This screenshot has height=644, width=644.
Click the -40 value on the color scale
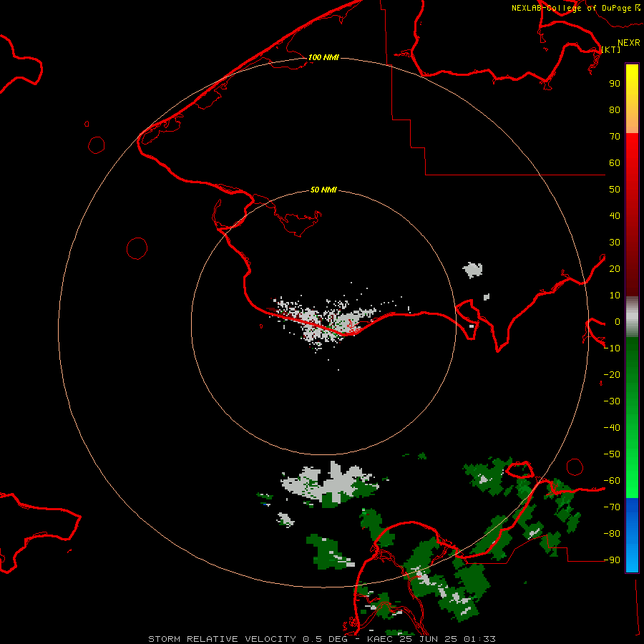pos(612,428)
